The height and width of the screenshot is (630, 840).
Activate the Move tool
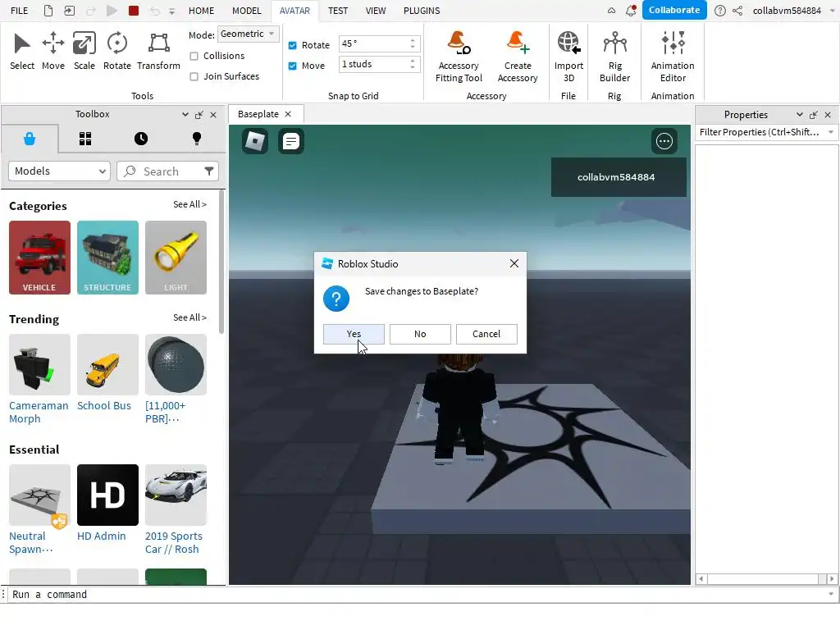(53, 52)
